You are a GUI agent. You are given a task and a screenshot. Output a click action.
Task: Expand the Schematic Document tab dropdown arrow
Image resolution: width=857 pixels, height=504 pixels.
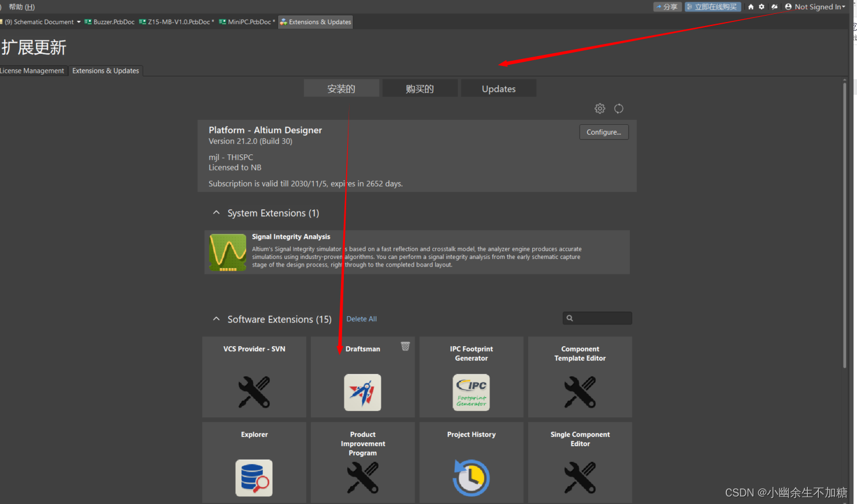(x=79, y=22)
